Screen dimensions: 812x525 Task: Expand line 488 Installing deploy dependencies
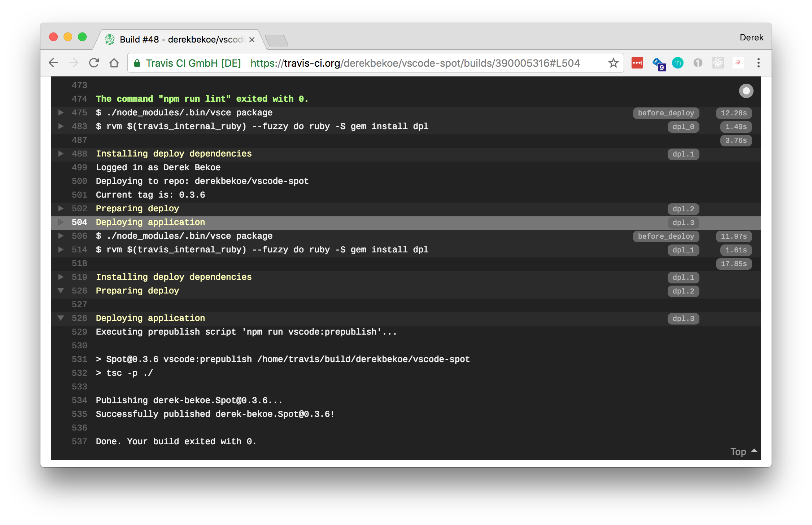(x=61, y=154)
